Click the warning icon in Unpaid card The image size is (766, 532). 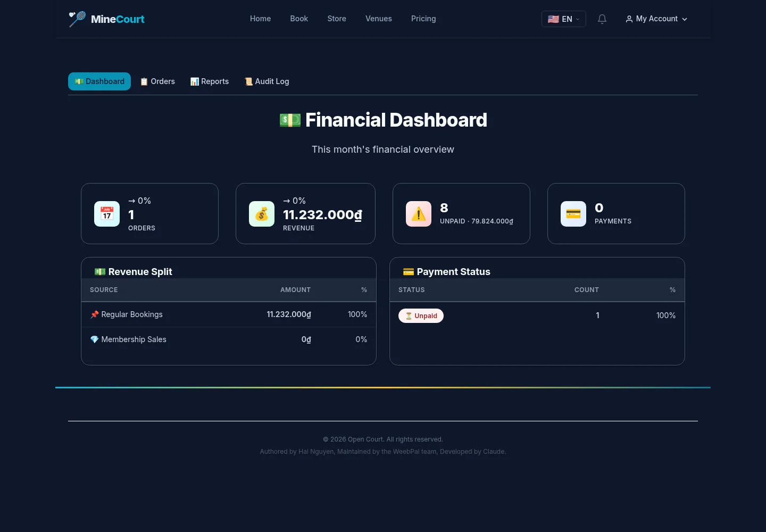coord(419,214)
